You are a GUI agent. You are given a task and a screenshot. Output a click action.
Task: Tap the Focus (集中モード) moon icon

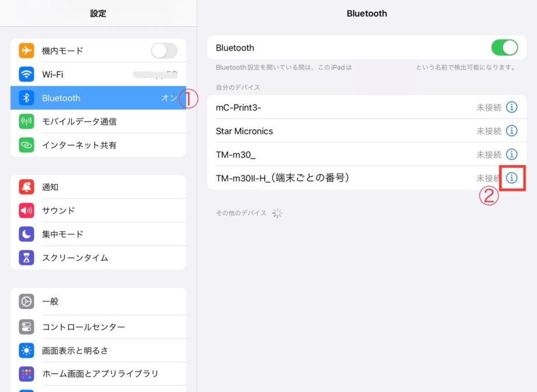pos(26,234)
